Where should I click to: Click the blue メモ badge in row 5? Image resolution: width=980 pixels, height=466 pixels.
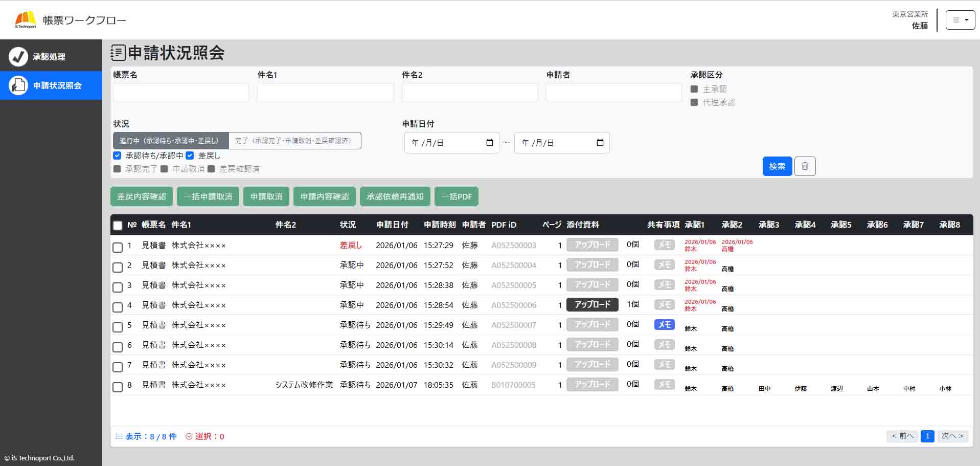click(664, 324)
